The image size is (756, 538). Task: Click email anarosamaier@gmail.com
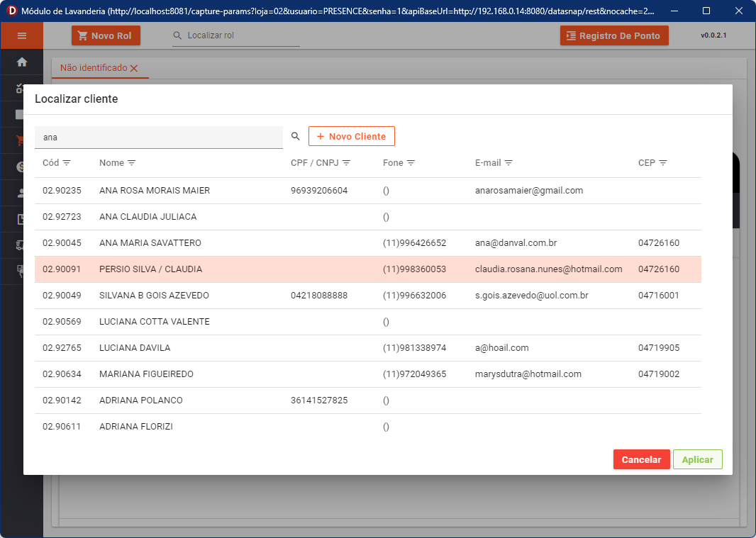pos(529,191)
